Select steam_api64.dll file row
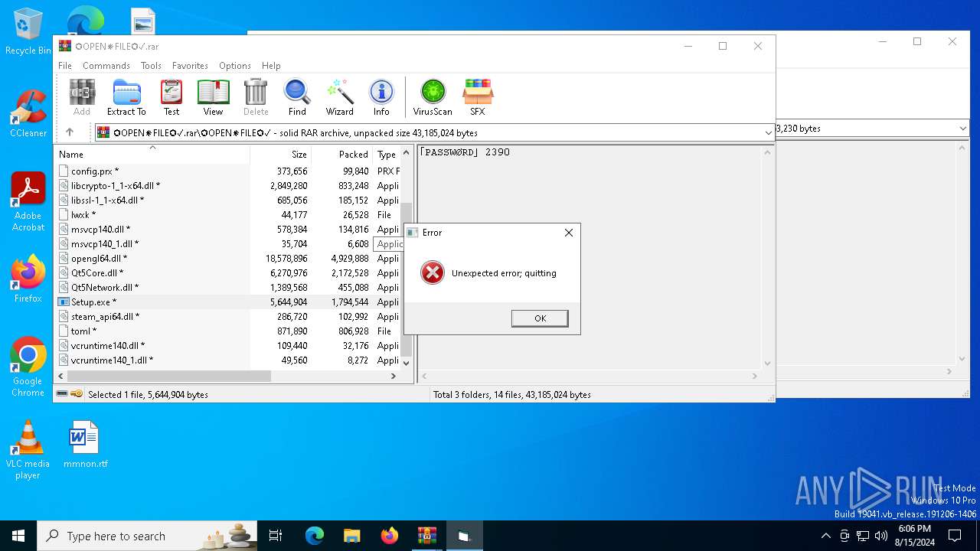Image resolution: width=980 pixels, height=551 pixels. coord(228,316)
